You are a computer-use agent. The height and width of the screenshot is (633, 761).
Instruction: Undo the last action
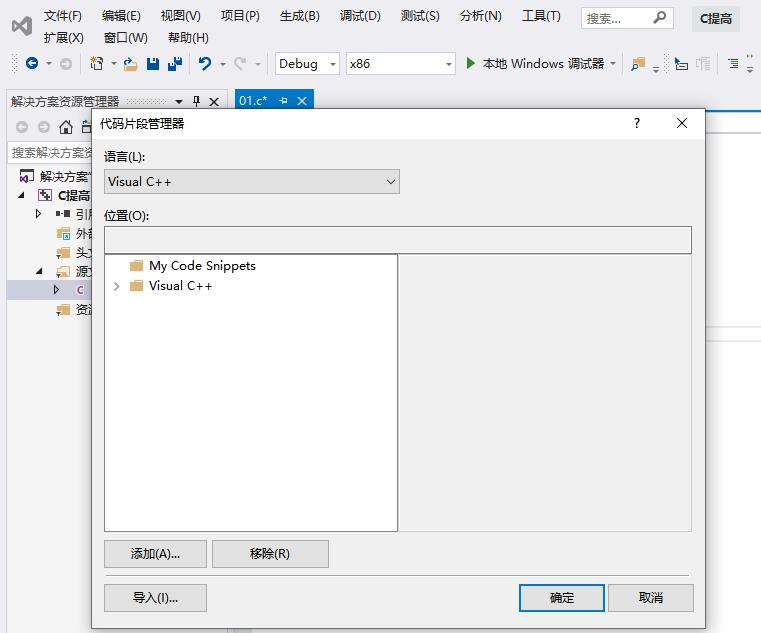pos(205,64)
